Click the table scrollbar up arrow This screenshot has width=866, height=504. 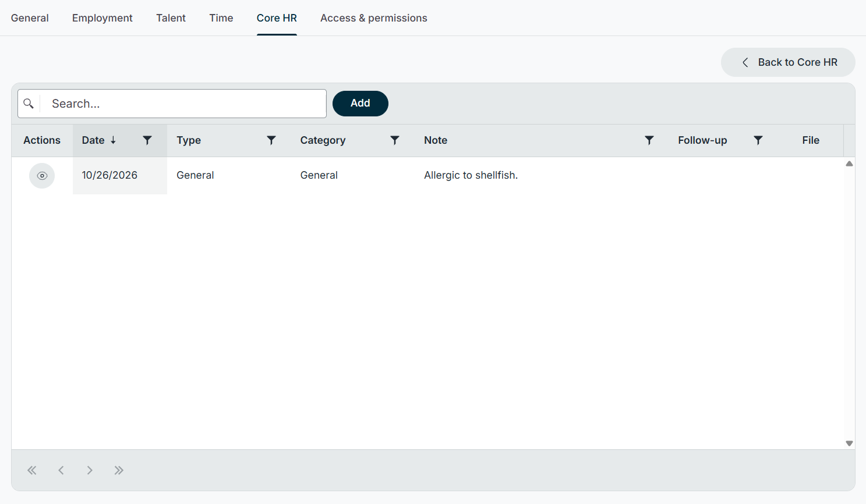(850, 164)
